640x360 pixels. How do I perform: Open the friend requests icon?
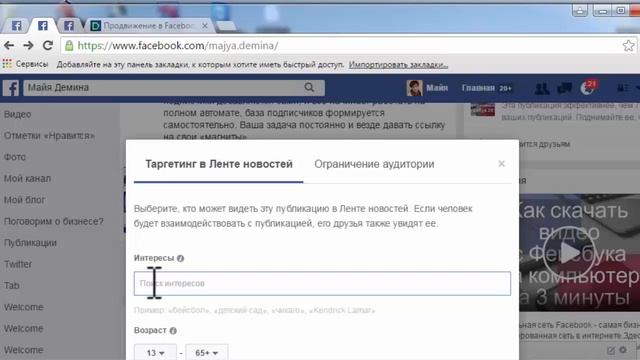click(542, 88)
